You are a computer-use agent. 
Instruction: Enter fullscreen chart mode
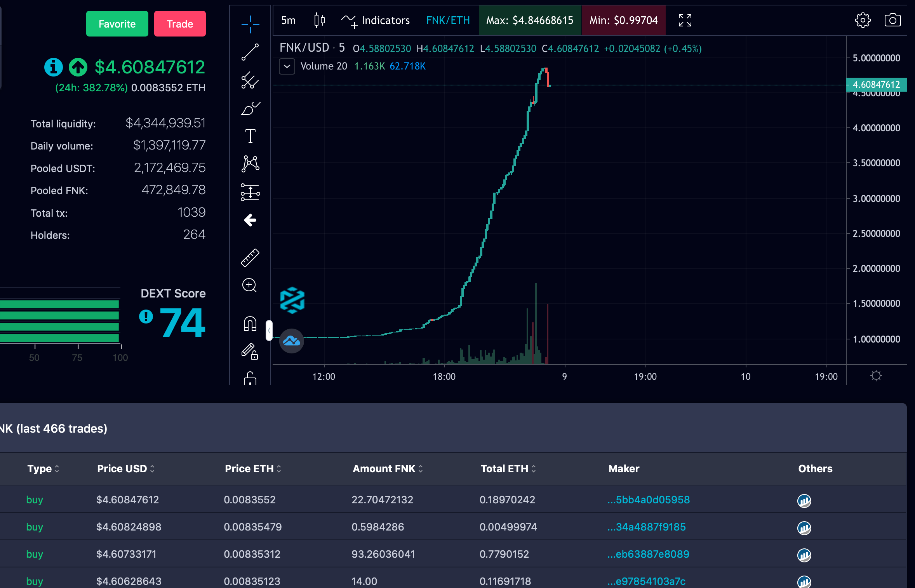pos(685,20)
